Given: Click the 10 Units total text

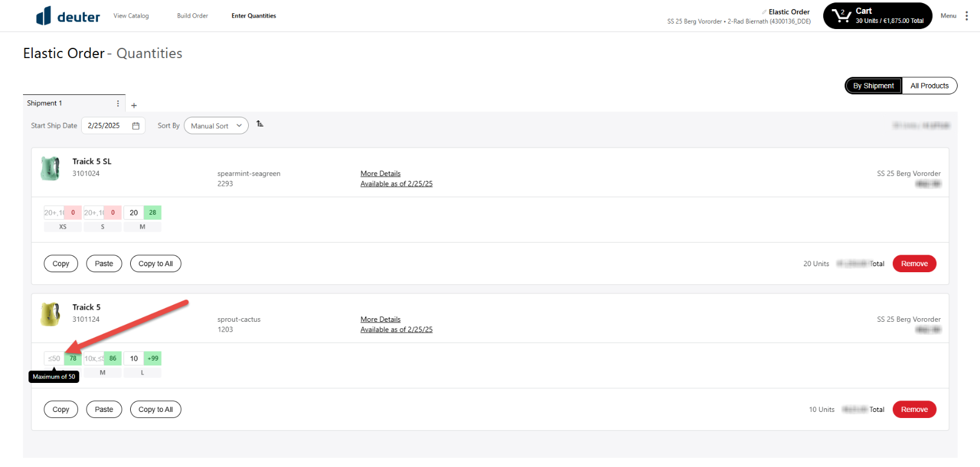Looking at the screenshot, I should click(x=821, y=410).
